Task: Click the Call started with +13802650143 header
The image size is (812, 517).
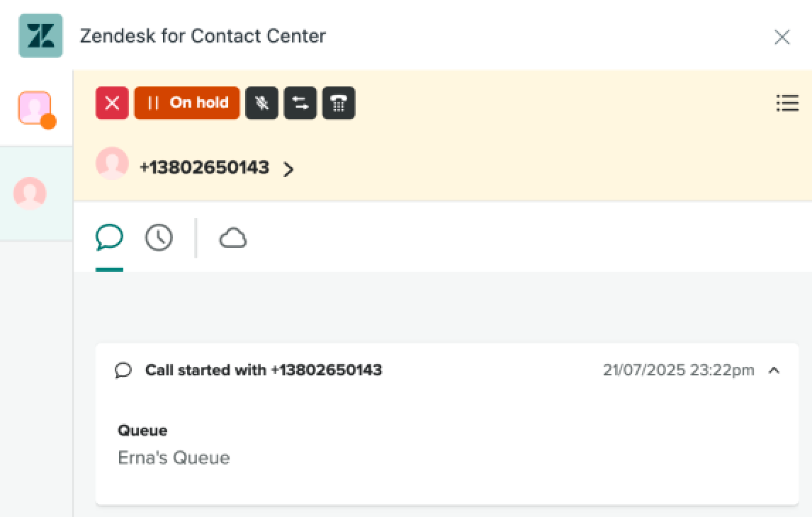Action: pos(263,370)
